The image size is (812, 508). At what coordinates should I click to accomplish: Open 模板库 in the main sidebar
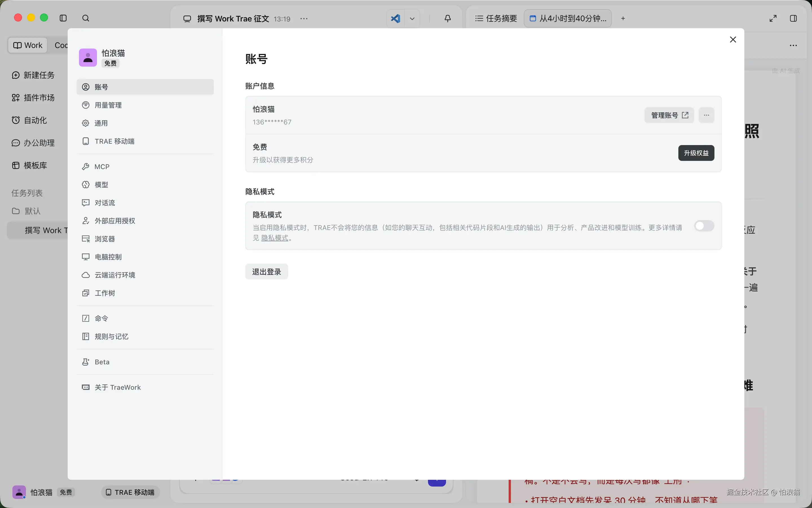(29, 165)
